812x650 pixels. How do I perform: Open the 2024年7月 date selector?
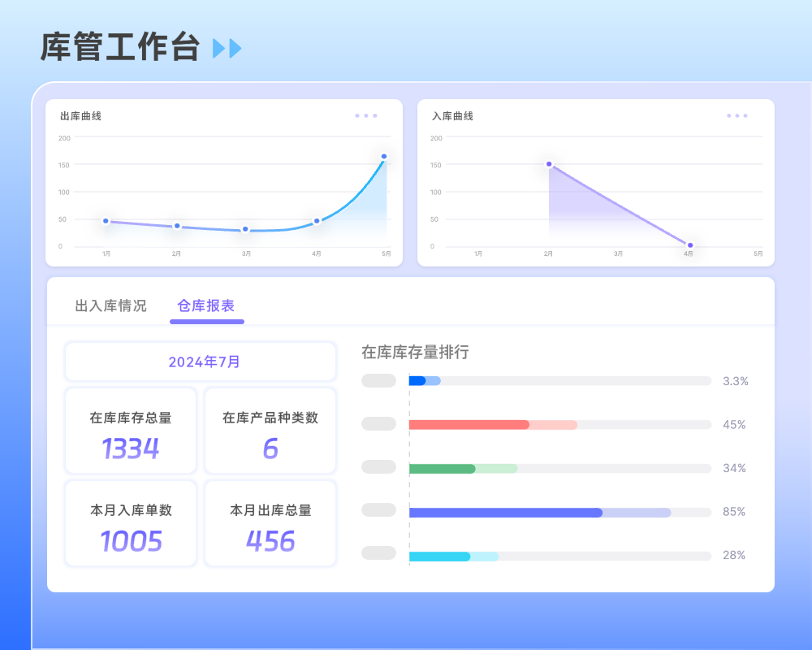click(202, 361)
